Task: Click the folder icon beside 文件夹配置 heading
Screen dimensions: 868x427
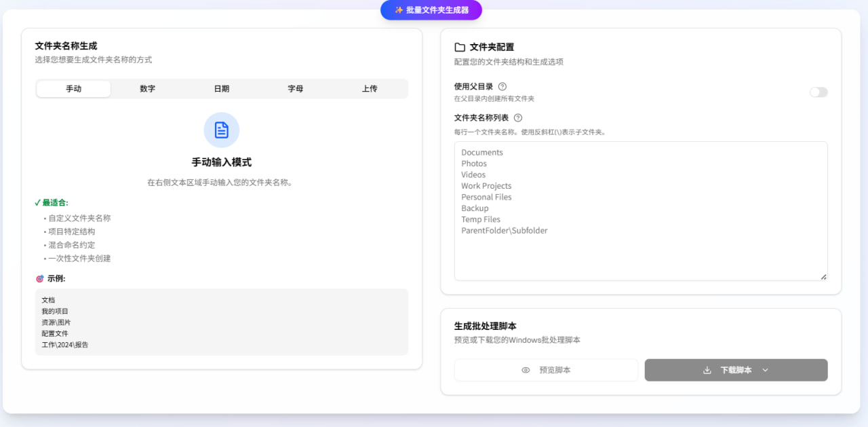Action: click(460, 47)
